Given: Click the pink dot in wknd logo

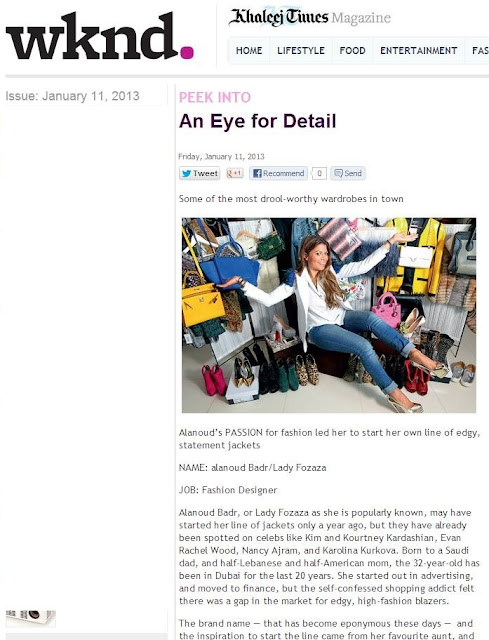Looking at the screenshot, I should (x=187, y=53).
